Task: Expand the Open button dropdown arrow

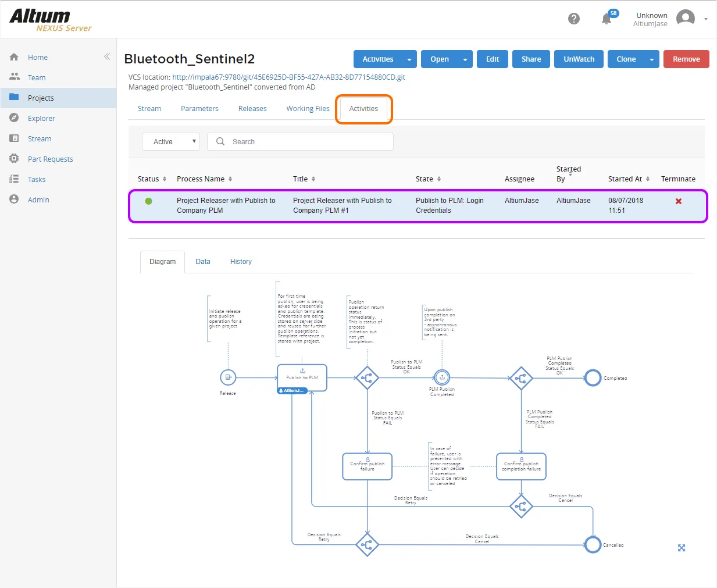Action: pos(465,59)
